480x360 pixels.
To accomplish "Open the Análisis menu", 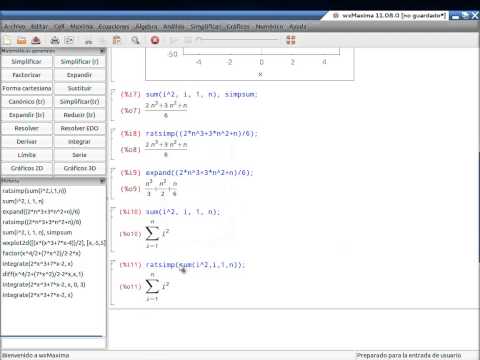I will pos(174,27).
